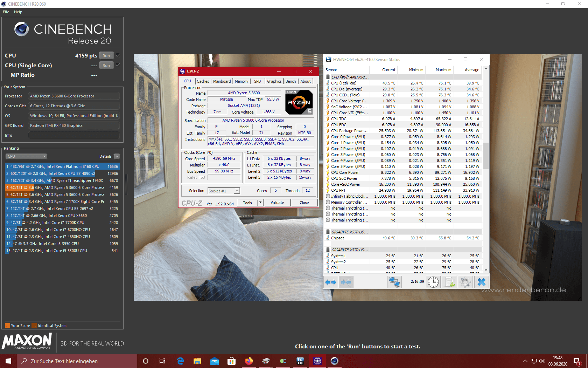
Task: Click the Cinebench logo sphere icon
Action: pyautogui.click(x=22, y=29)
